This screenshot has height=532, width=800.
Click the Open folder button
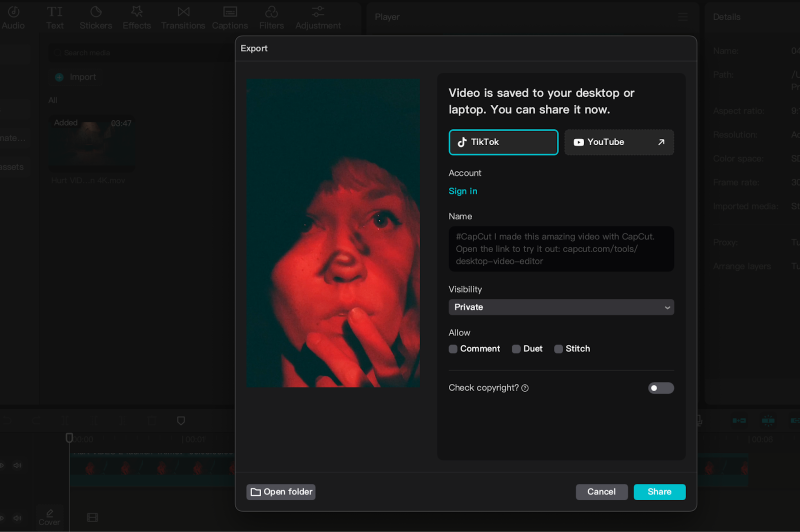tap(281, 492)
